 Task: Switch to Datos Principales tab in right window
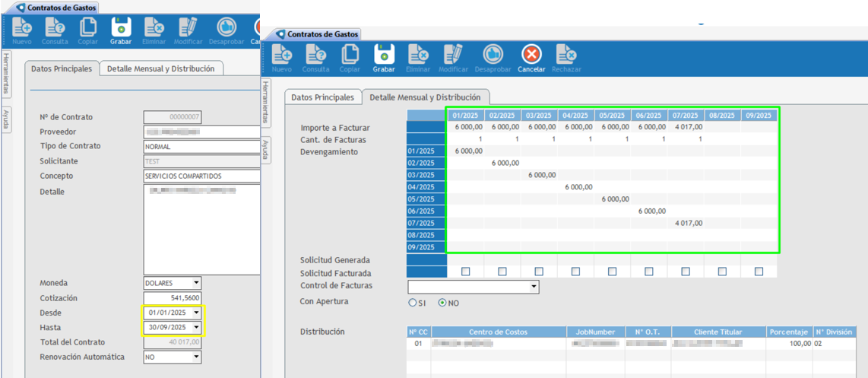click(x=322, y=97)
